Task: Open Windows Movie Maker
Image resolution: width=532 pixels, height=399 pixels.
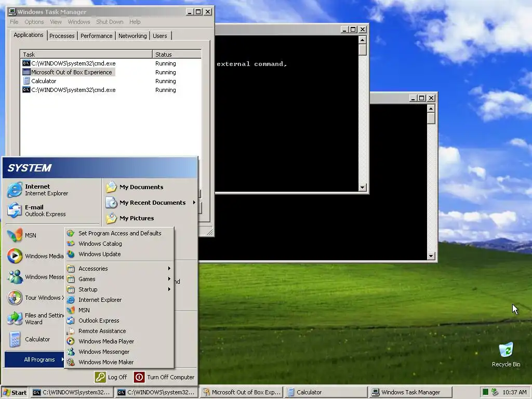Action: point(119,362)
